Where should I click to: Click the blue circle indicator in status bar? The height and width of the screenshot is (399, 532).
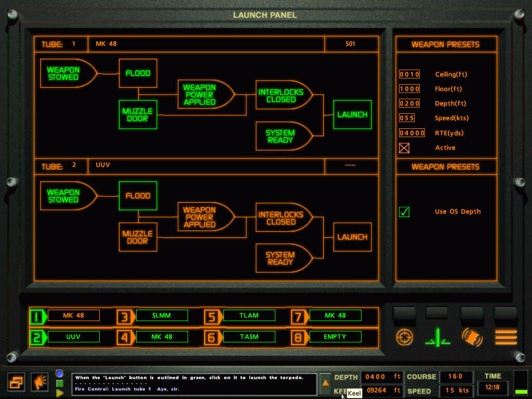(60, 374)
